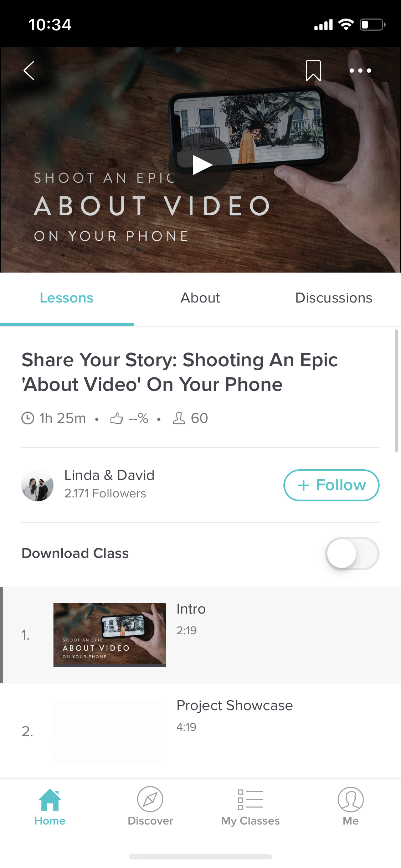
Task: Play the class preview video
Action: tap(201, 165)
